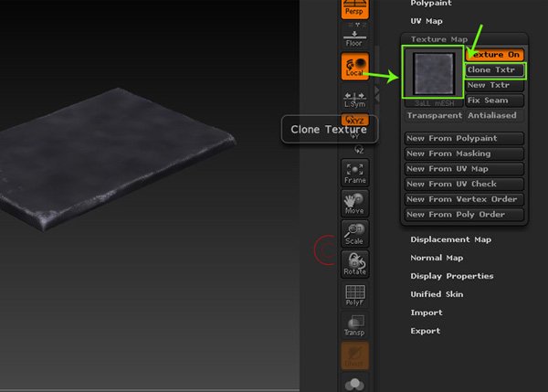Expand the Display Properties section
This screenshot has width=548, height=392.
[451, 276]
